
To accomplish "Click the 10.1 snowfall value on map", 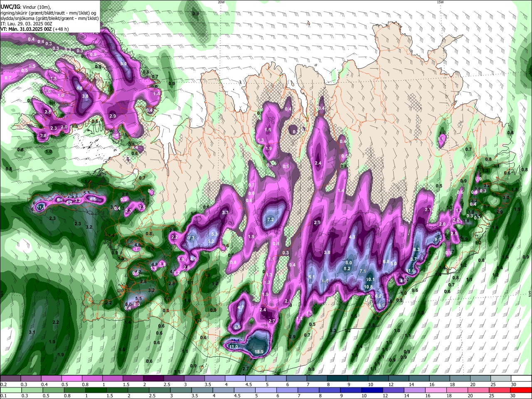I will click(x=370, y=279).
